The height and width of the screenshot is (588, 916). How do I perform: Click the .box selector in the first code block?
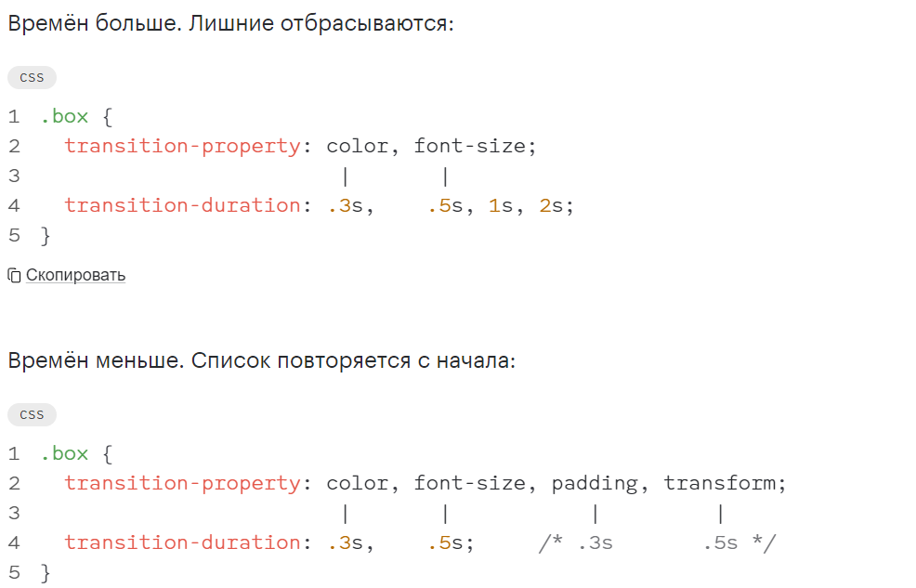click(x=64, y=116)
